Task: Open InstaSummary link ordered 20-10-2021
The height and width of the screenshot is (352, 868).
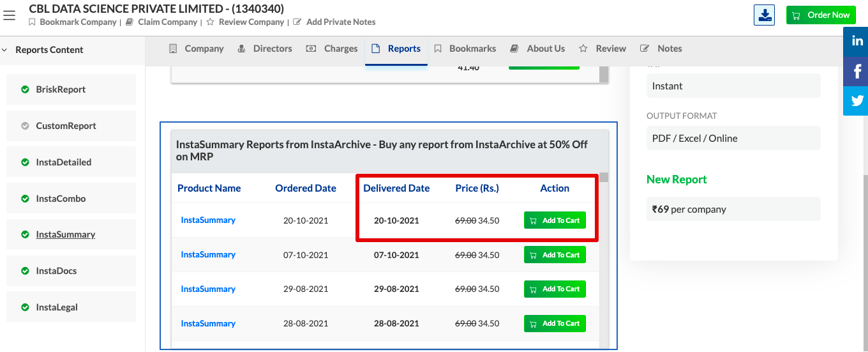Action: tap(208, 220)
